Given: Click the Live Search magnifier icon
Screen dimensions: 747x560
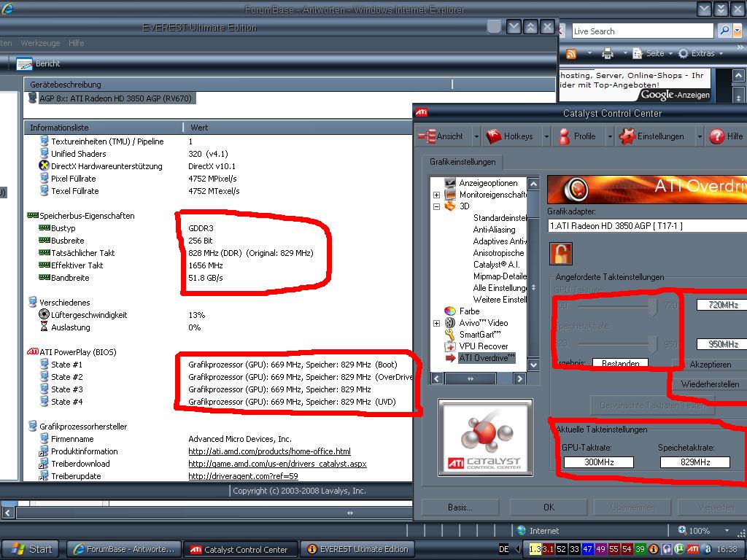Looking at the screenshot, I should coord(724,31).
